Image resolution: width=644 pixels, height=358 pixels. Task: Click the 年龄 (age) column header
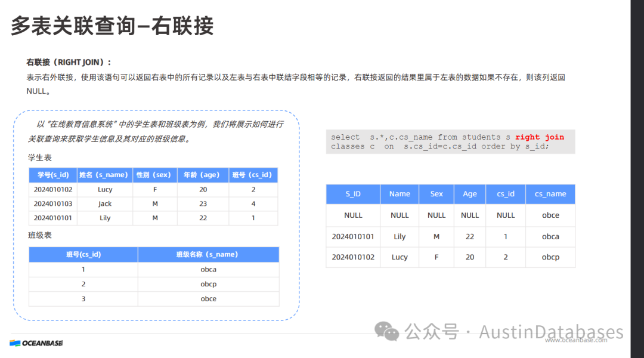pyautogui.click(x=203, y=175)
